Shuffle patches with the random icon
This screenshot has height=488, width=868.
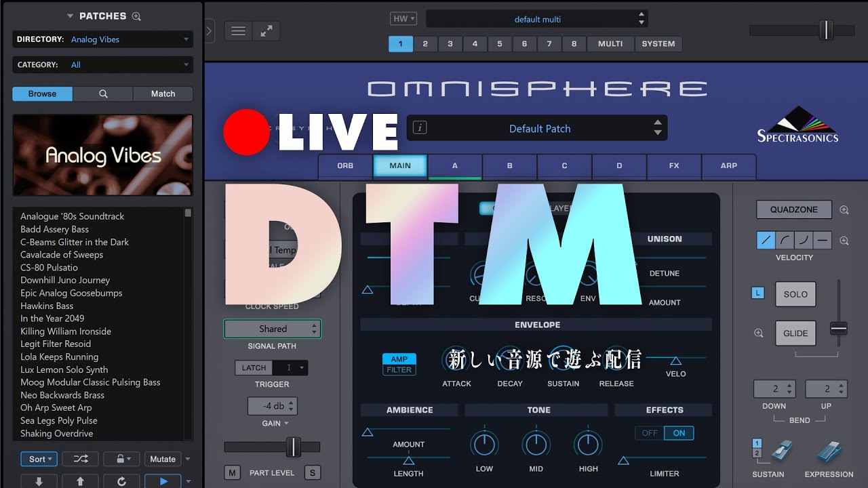click(81, 459)
